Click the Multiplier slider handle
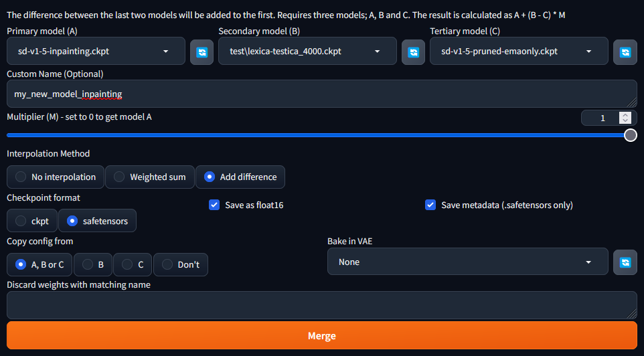644x356 pixels. pos(630,135)
